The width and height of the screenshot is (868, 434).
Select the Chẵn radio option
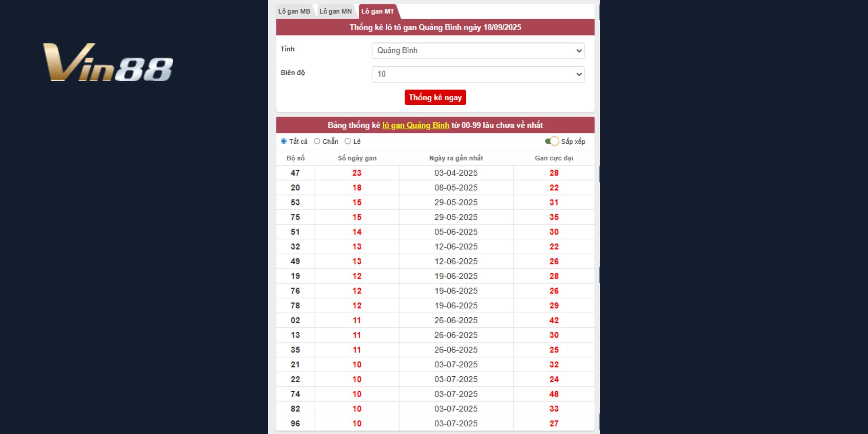[317, 141]
